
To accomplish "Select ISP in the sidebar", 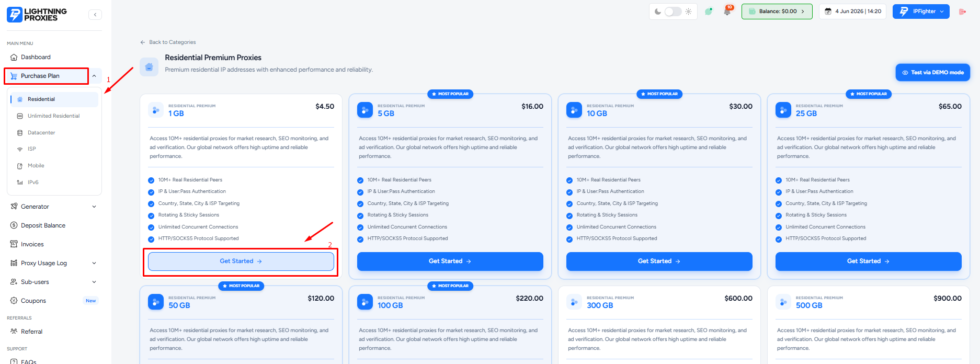I will [32, 149].
